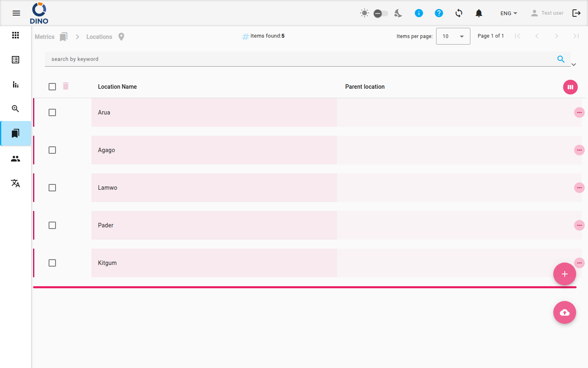Screen dimensions: 588x368
Task: Open the users group sidebar icon
Action: tap(16, 159)
